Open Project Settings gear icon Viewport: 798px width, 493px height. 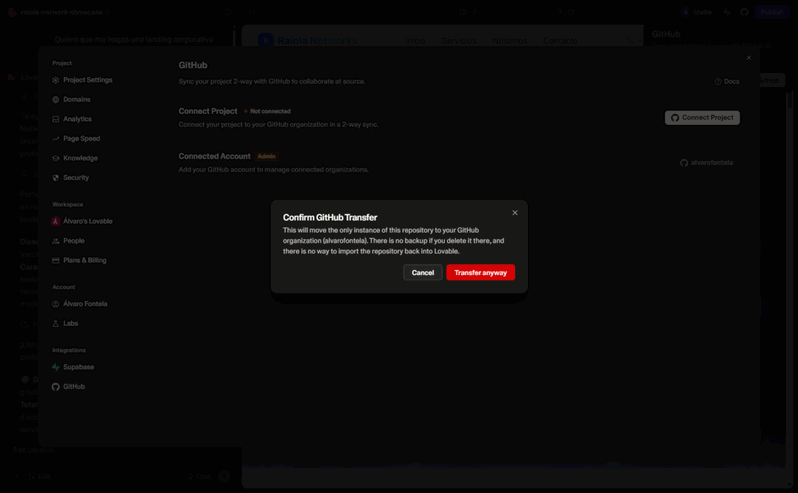point(55,80)
